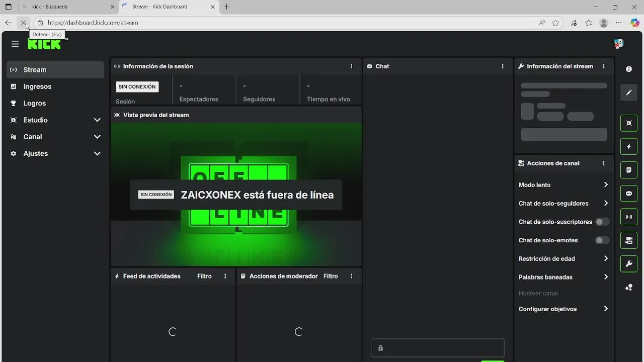Image resolution: width=644 pixels, height=362 pixels.
Task: Open the hamburger menu beside the Kick logo
Action: coord(15,44)
